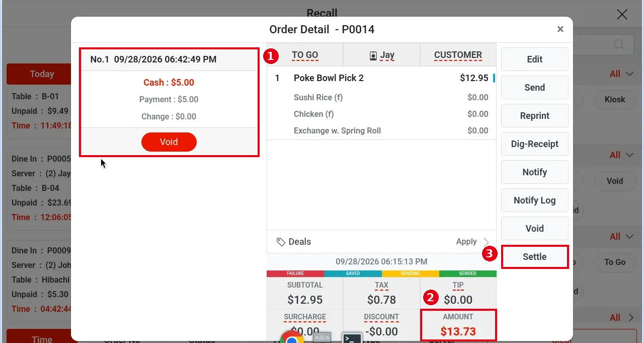Click the blue SAVED status segment
Viewport: 644px width, 343px height.
tap(353, 273)
